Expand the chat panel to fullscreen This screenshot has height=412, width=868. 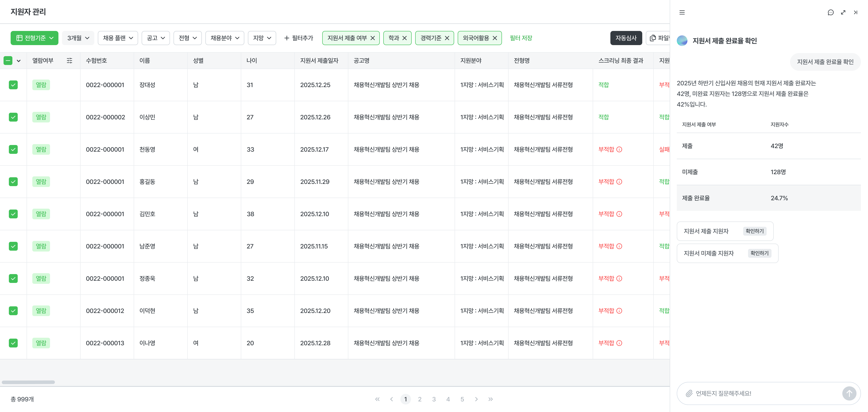tap(843, 12)
